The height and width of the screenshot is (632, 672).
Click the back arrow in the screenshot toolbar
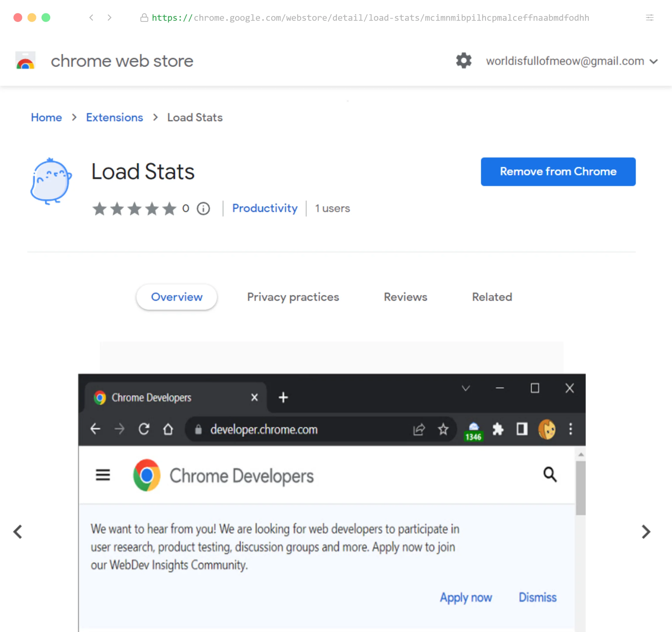click(x=96, y=429)
